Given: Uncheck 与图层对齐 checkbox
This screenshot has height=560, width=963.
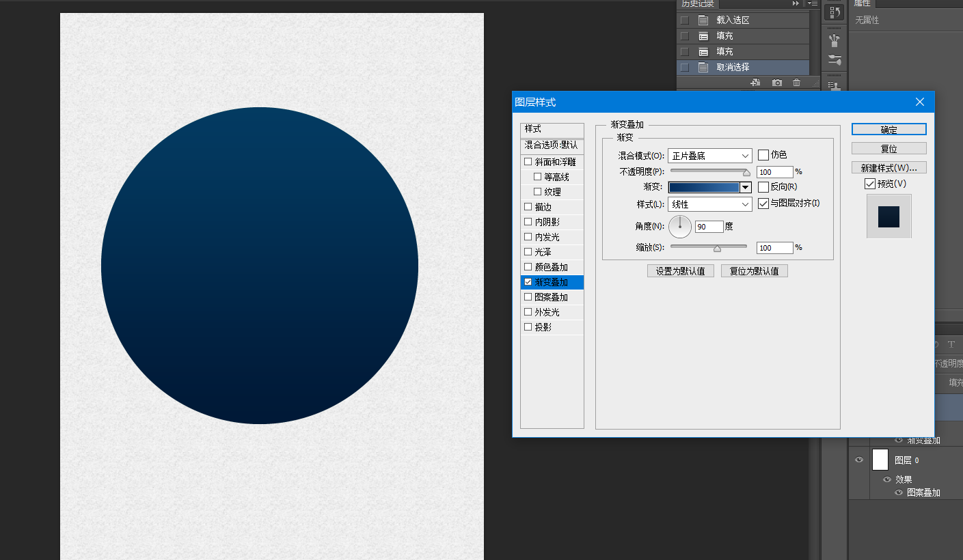Looking at the screenshot, I should tap(763, 204).
